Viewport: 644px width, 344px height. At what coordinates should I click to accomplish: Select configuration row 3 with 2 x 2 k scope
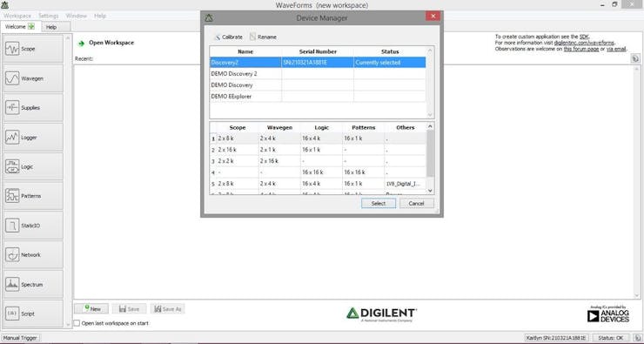click(318, 161)
